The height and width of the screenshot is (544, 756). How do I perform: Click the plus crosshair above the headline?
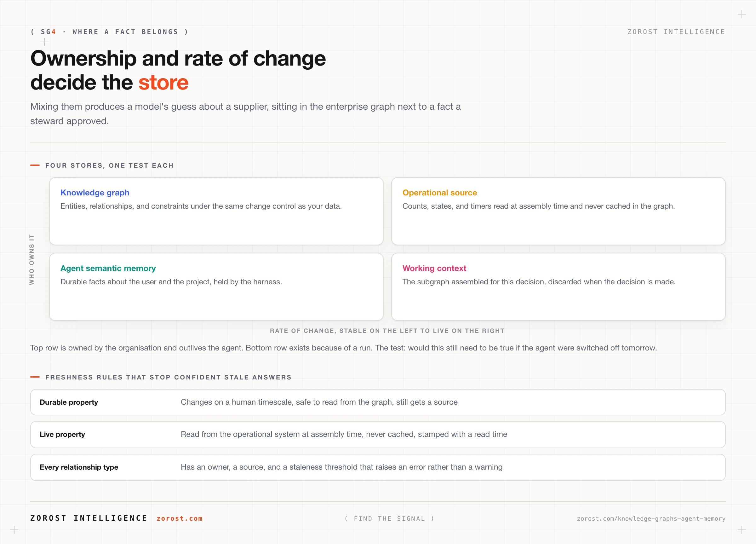click(x=44, y=42)
